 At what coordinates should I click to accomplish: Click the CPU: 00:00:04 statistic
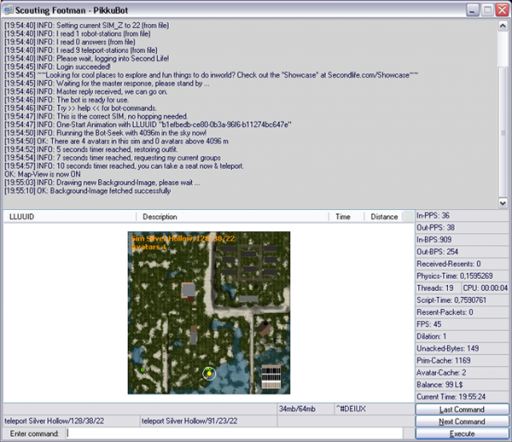pyautogui.click(x=485, y=288)
